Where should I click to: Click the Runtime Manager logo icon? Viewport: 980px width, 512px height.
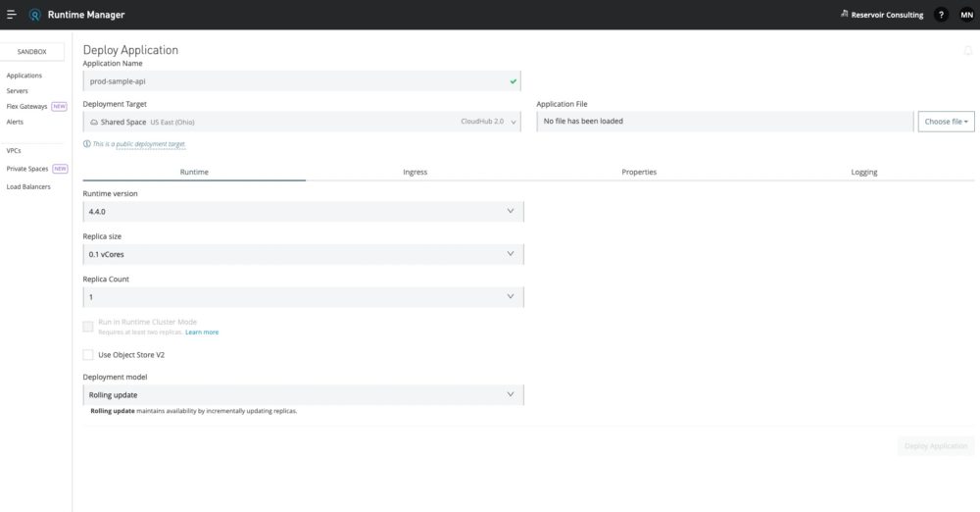point(34,15)
